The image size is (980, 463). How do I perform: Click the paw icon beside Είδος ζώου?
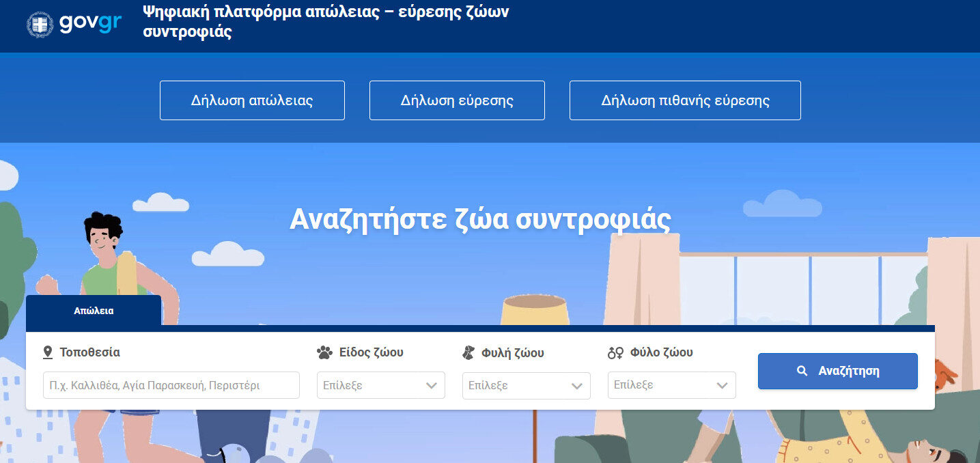click(324, 353)
